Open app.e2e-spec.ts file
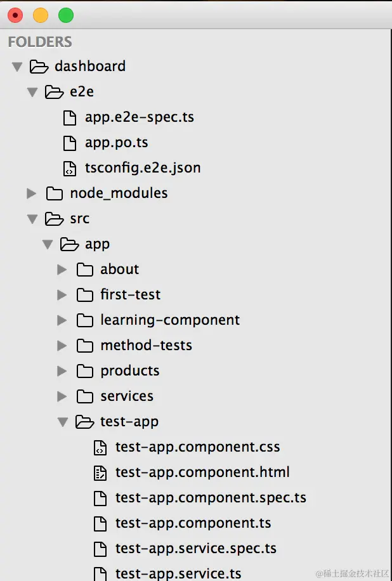Image resolution: width=392 pixels, height=581 pixels. (x=139, y=117)
